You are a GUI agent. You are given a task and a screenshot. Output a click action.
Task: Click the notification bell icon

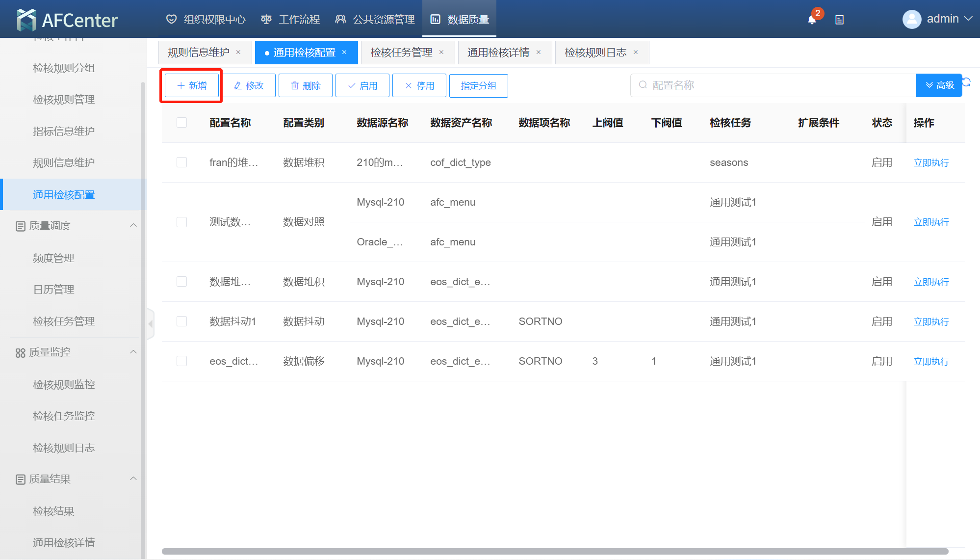tap(812, 20)
